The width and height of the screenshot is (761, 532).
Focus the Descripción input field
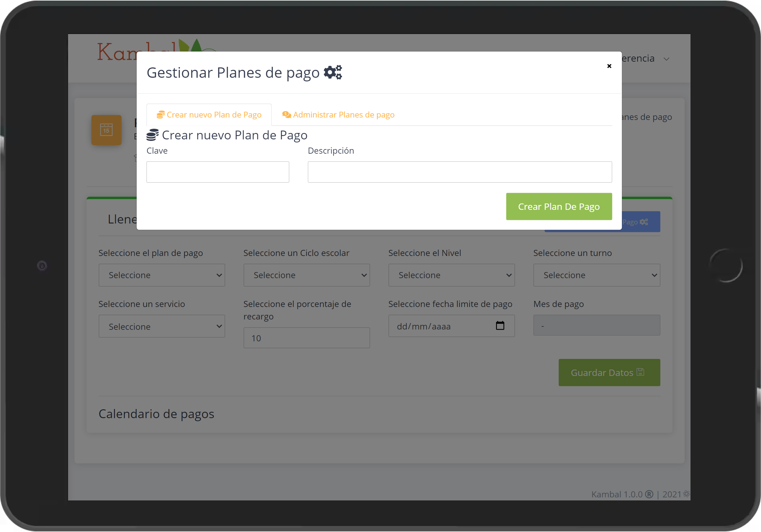click(460, 172)
